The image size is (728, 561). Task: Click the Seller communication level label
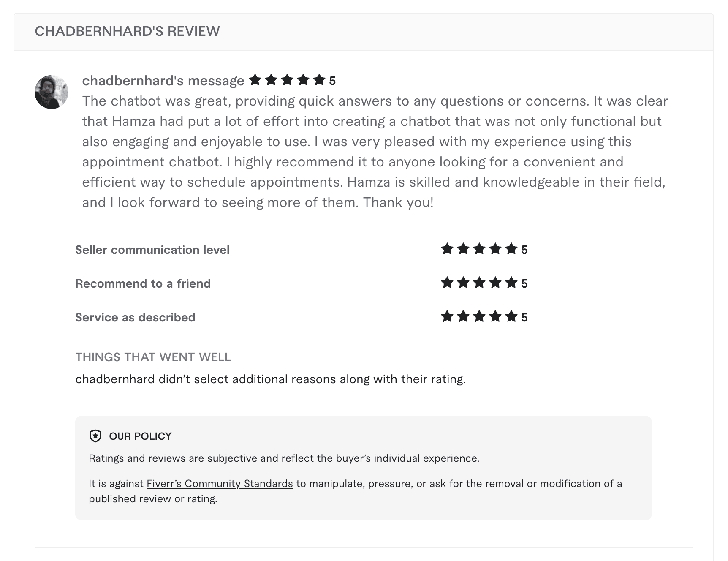point(152,250)
